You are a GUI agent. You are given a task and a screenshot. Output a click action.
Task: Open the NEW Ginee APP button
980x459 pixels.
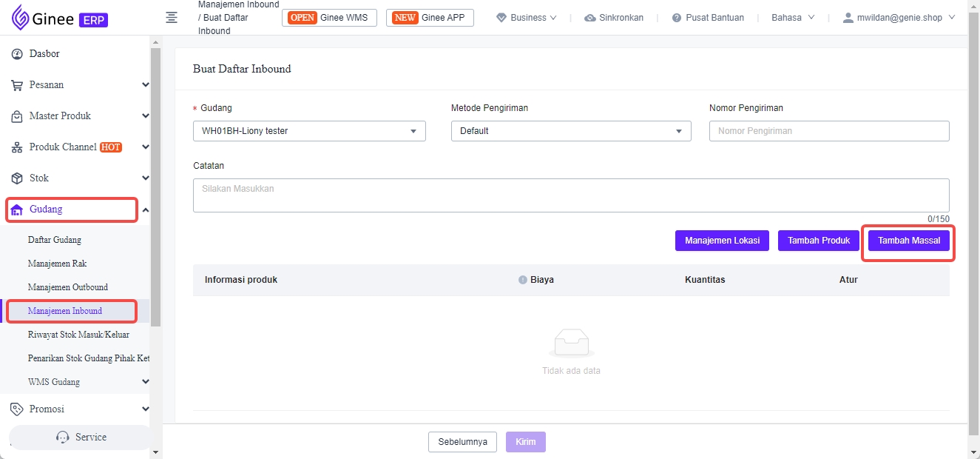click(430, 18)
